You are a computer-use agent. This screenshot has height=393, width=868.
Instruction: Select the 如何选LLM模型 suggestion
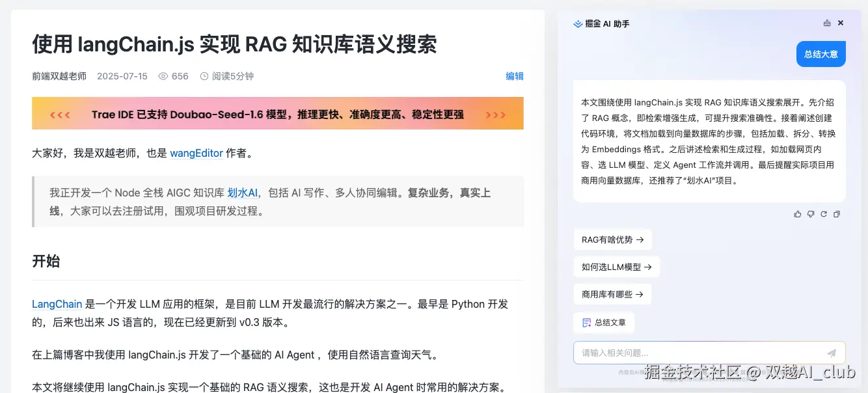616,267
